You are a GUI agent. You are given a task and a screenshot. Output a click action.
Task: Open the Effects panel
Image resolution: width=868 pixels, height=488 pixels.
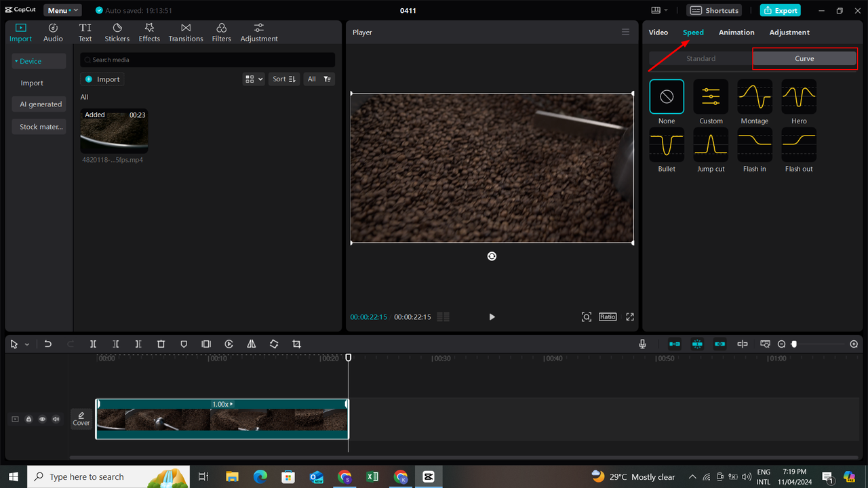149,32
